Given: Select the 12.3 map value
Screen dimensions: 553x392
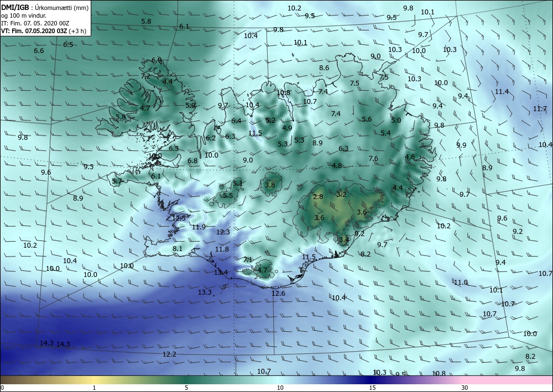Looking at the screenshot, I should point(223,232).
